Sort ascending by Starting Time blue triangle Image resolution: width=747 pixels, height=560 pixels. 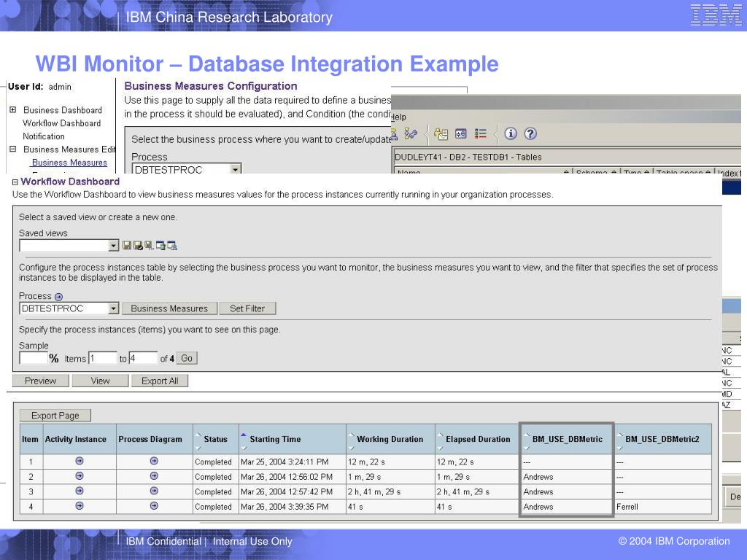tap(244, 435)
